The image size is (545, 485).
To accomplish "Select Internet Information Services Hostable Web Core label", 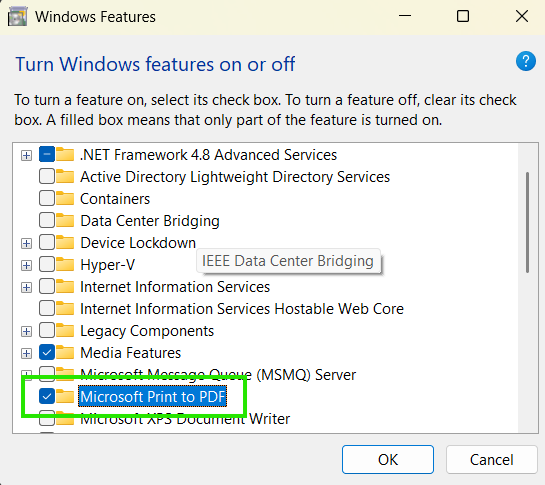I will pos(242,308).
